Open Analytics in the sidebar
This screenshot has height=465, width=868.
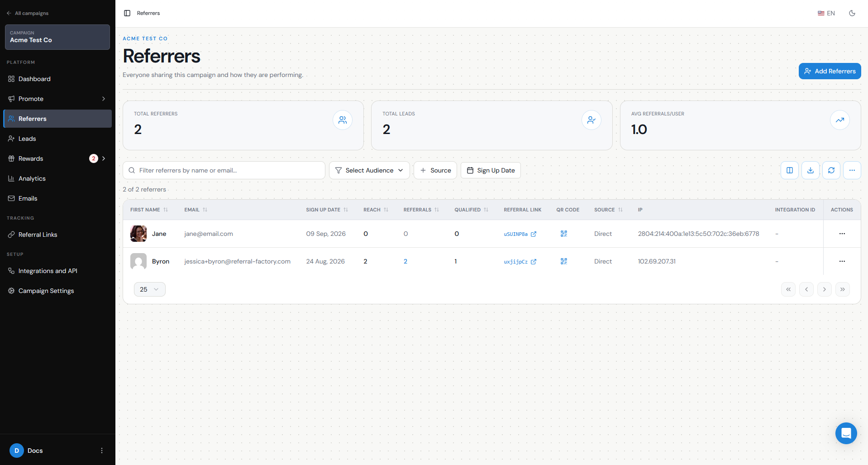(57, 178)
